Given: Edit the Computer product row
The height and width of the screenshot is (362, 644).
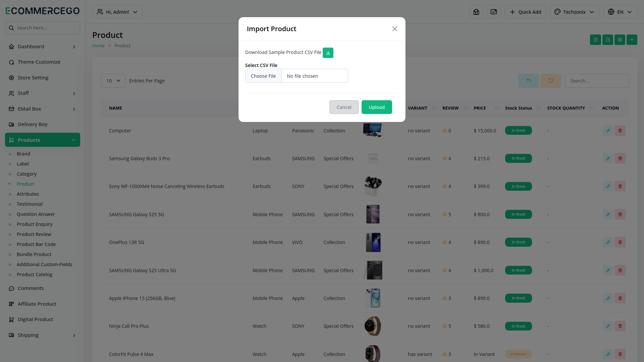Looking at the screenshot, I should tap(608, 131).
